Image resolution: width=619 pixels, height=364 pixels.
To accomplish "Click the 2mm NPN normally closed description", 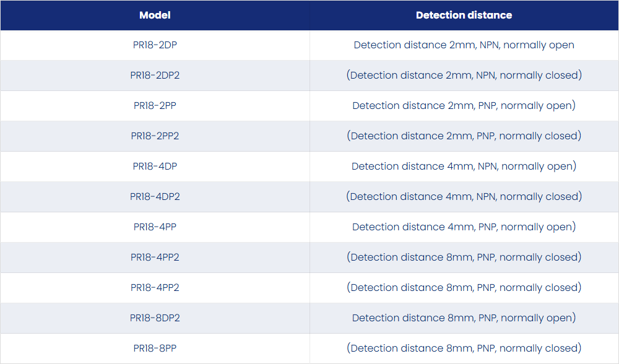I will point(464,76).
